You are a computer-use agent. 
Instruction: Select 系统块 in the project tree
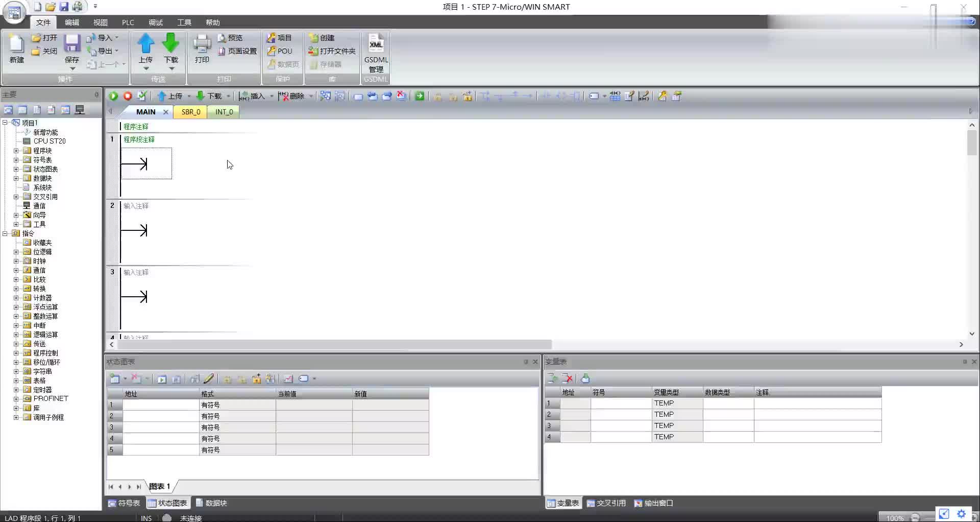click(42, 187)
